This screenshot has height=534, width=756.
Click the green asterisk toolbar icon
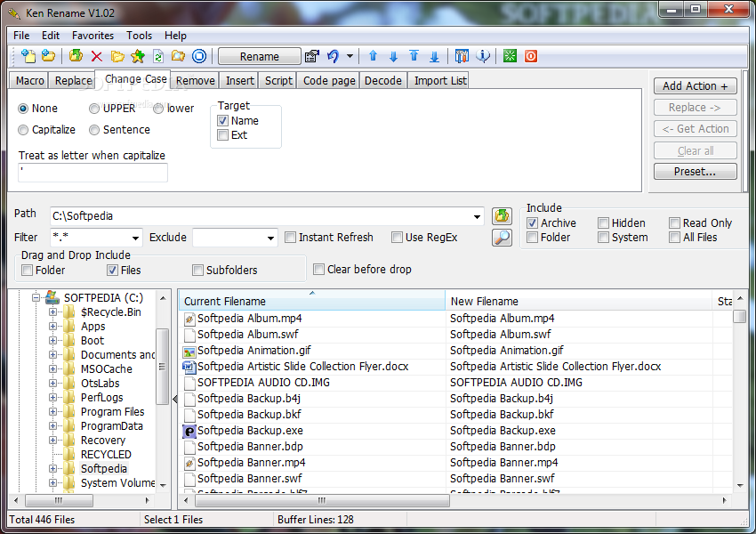(x=510, y=56)
